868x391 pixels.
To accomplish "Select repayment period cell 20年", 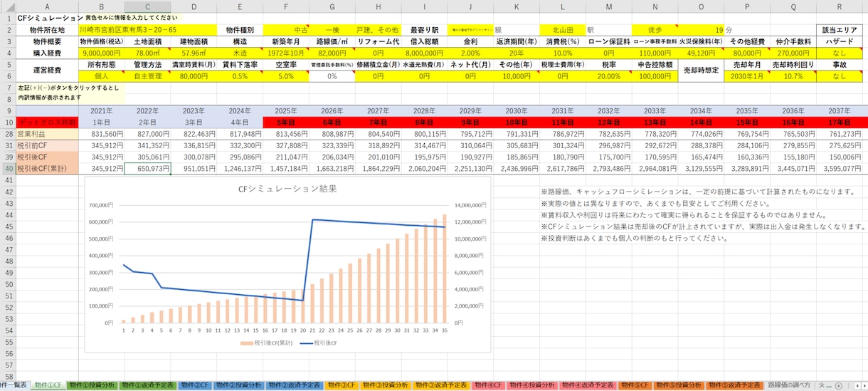I will click(x=517, y=53).
